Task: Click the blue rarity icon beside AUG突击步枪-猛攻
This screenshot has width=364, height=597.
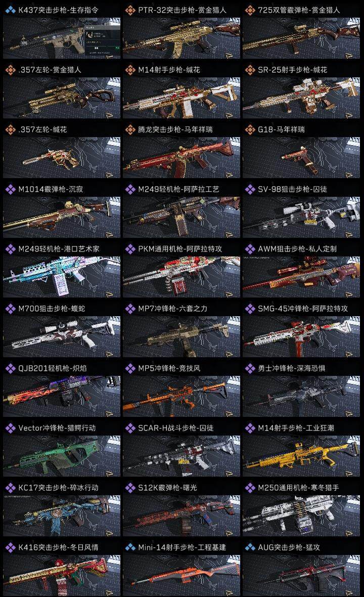Action: [250, 547]
